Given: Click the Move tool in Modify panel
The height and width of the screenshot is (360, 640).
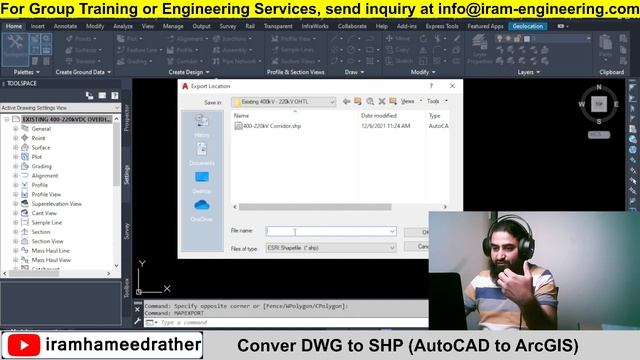Looking at the screenshot, I should click(398, 38).
